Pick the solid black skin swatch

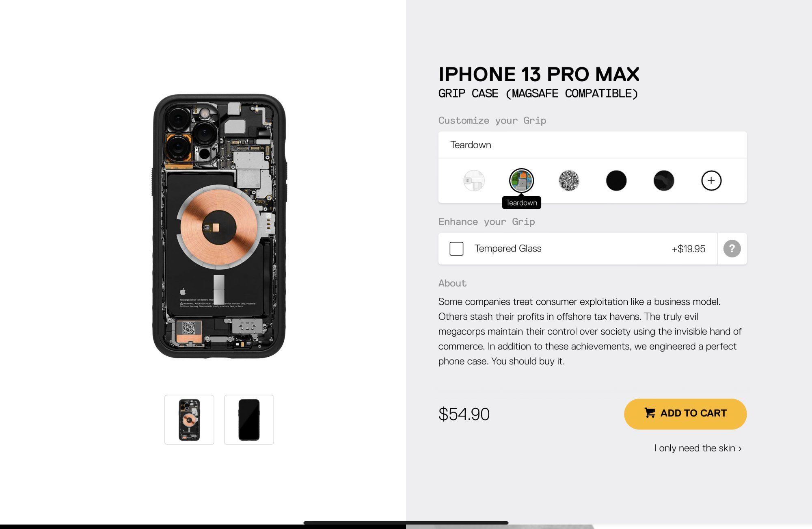[616, 181]
